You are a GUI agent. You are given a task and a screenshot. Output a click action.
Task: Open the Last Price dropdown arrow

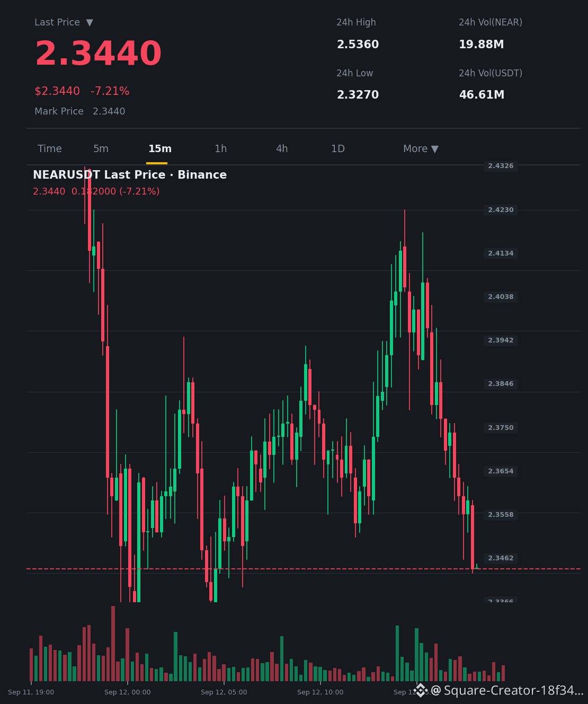(90, 22)
